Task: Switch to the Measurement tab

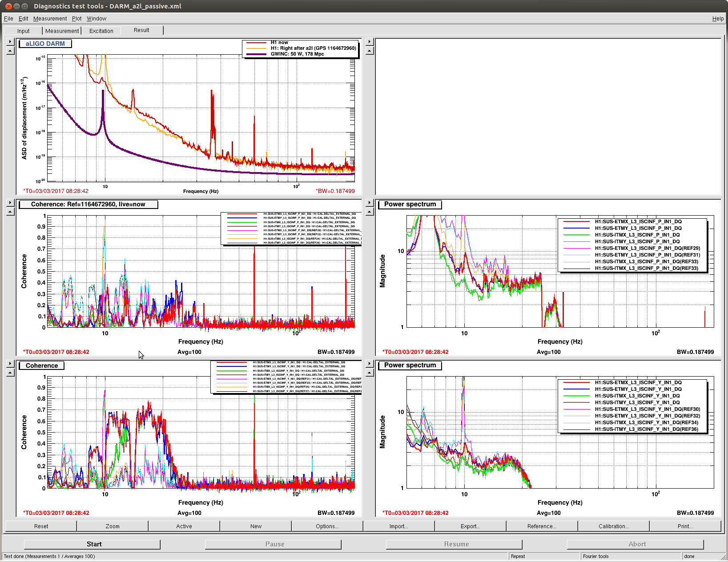Action: [62, 31]
